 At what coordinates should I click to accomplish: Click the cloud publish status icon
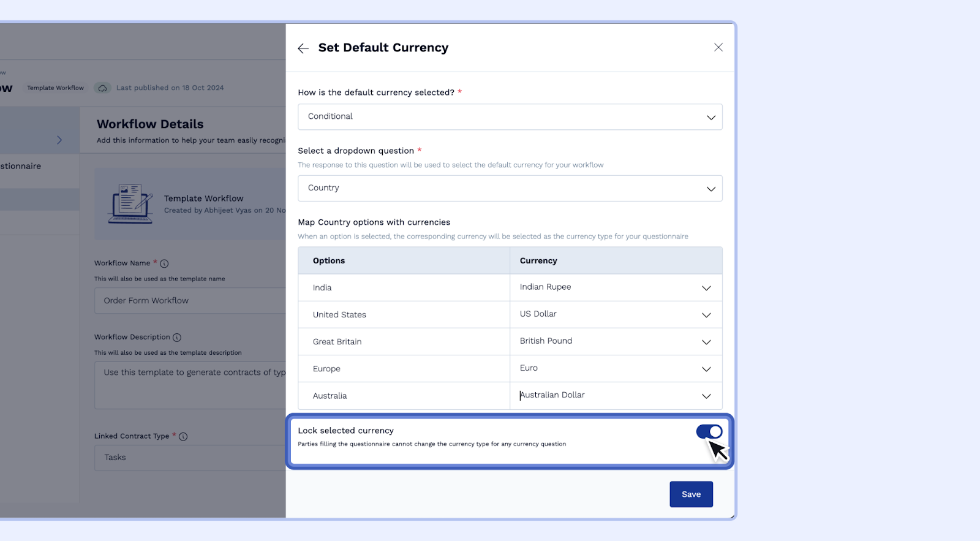pos(103,88)
